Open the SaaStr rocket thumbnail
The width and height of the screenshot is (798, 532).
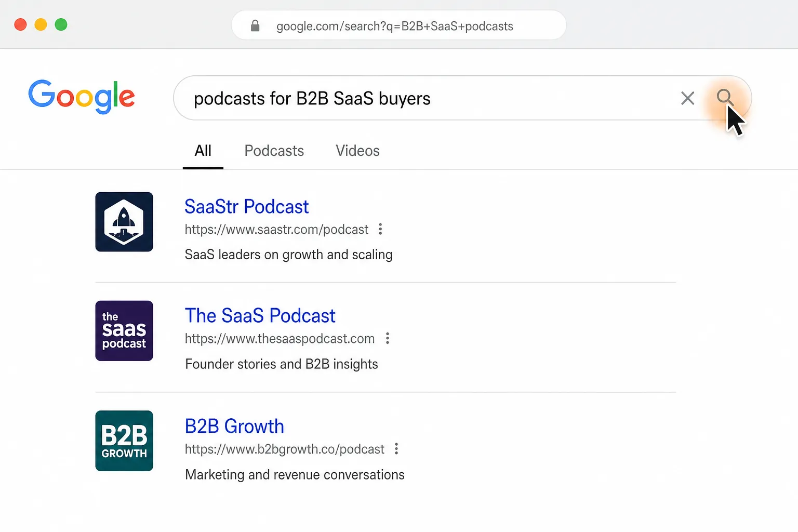click(x=124, y=222)
